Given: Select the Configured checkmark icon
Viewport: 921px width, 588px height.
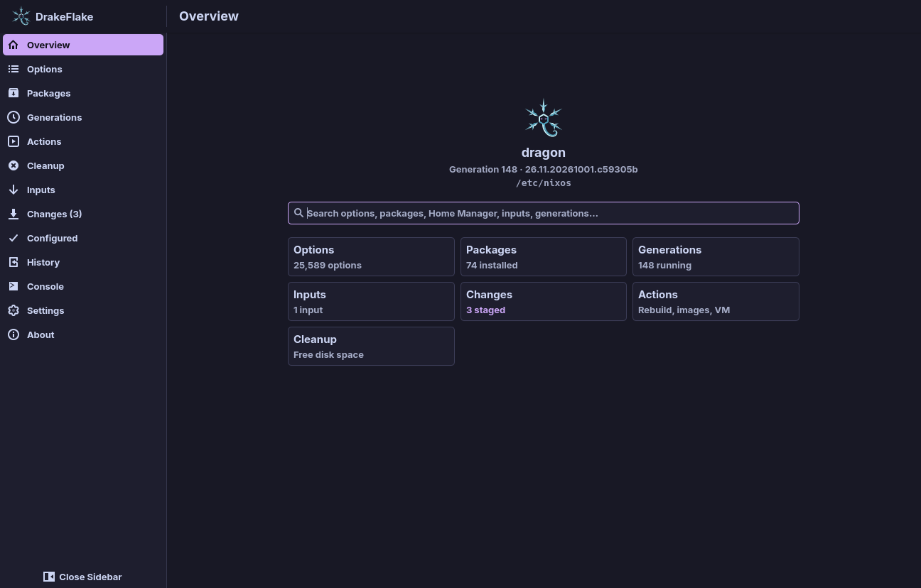Looking at the screenshot, I should pos(14,238).
